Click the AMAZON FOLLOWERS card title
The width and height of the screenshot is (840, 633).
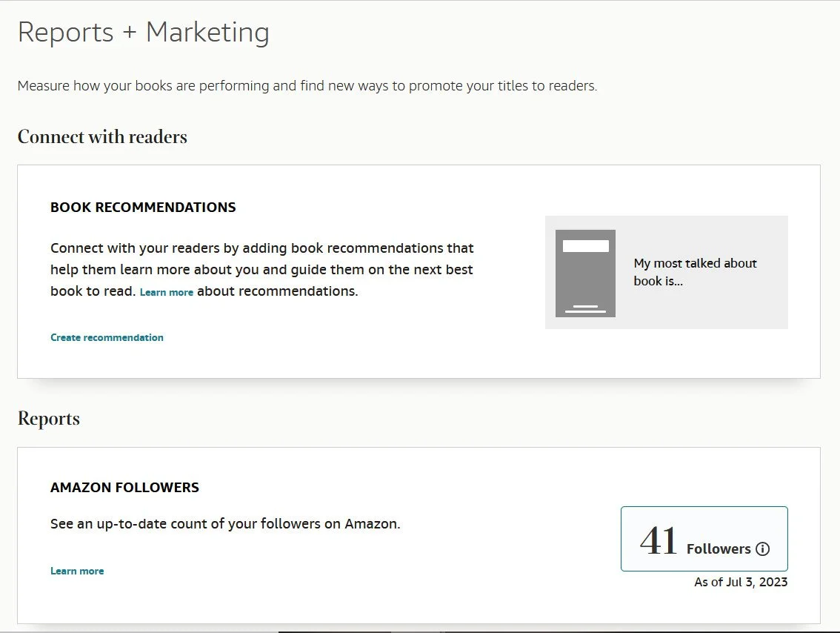pyautogui.click(x=124, y=488)
